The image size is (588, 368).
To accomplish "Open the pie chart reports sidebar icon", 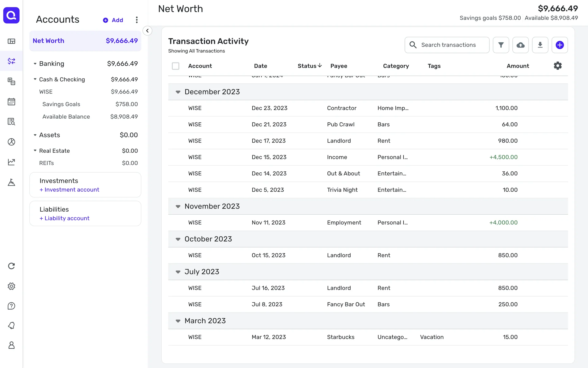I will point(11,142).
